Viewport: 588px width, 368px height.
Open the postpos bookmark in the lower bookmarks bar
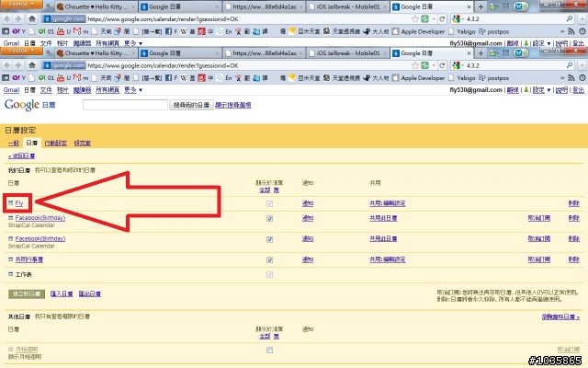[x=494, y=78]
